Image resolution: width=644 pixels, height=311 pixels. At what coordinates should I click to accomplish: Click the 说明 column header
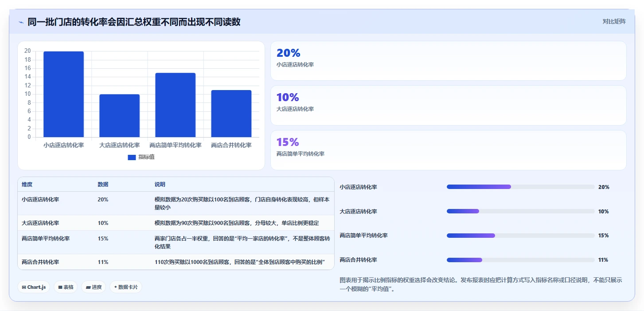[160, 185]
